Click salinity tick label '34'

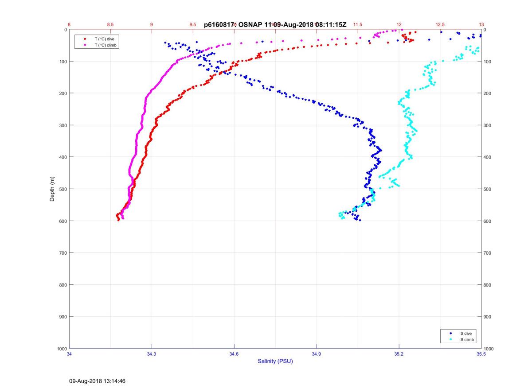click(70, 354)
